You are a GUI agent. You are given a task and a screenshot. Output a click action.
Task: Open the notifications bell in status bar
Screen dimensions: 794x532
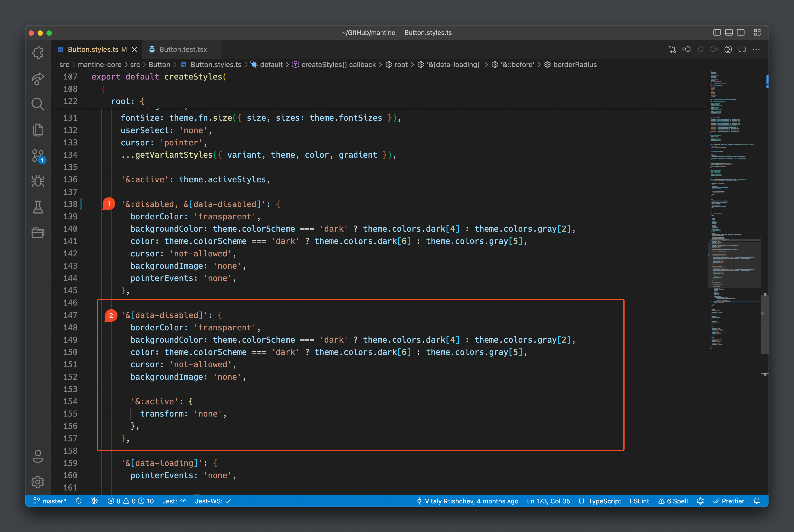point(757,501)
